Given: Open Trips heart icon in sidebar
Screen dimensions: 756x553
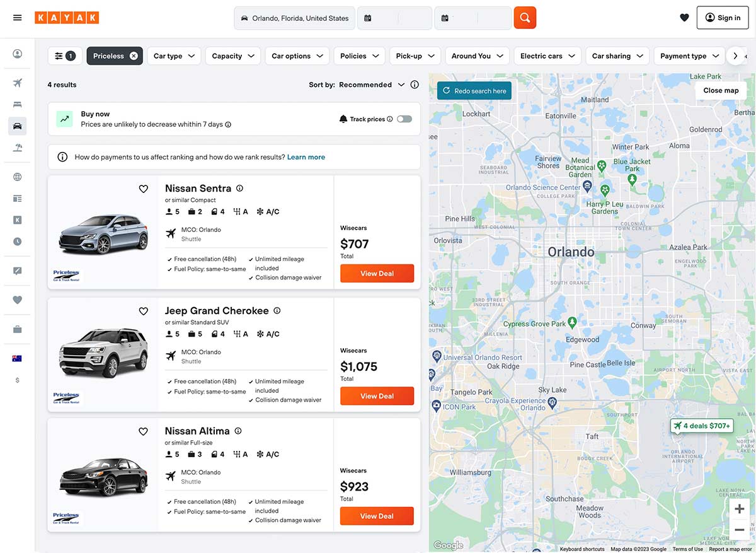Looking at the screenshot, I should 18,300.
